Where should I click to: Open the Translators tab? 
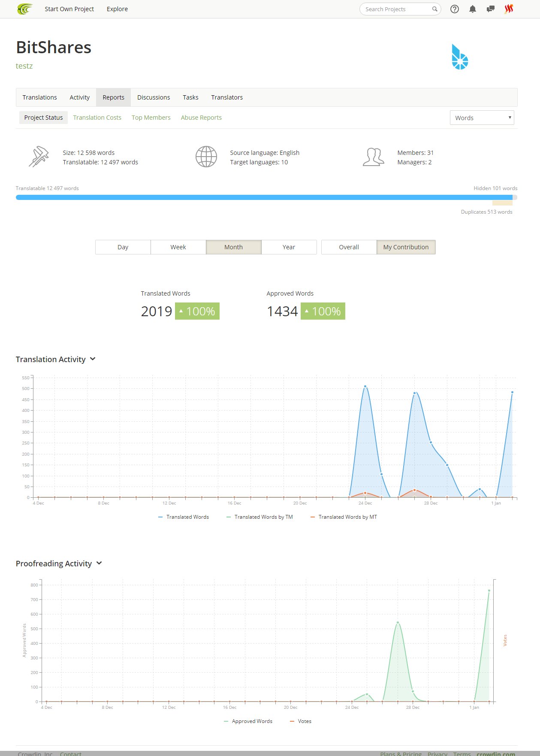[227, 97]
